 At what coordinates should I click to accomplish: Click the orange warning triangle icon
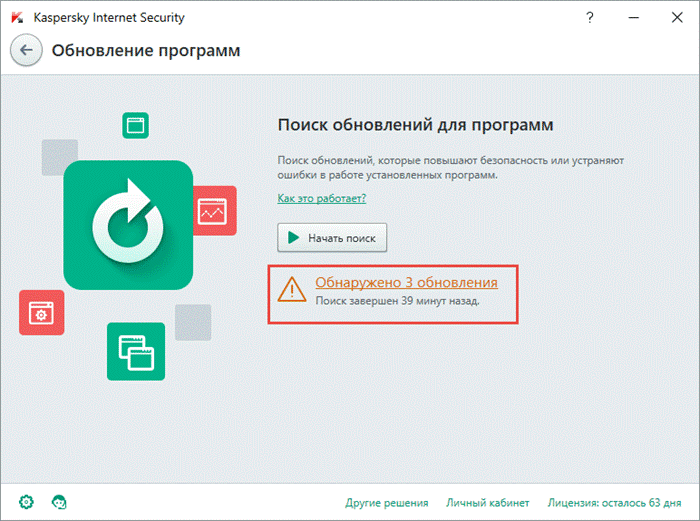(292, 290)
